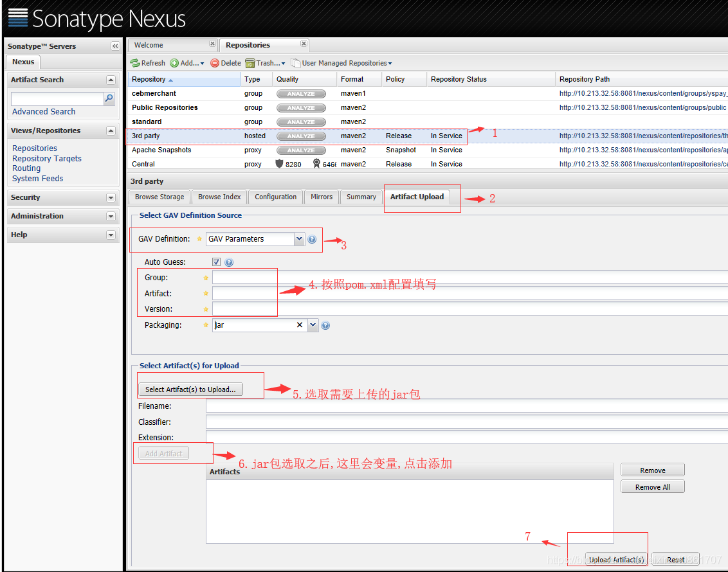Image resolution: width=728 pixels, height=572 pixels.
Task: Click ANALYZE for Public Repositories
Action: coord(301,107)
